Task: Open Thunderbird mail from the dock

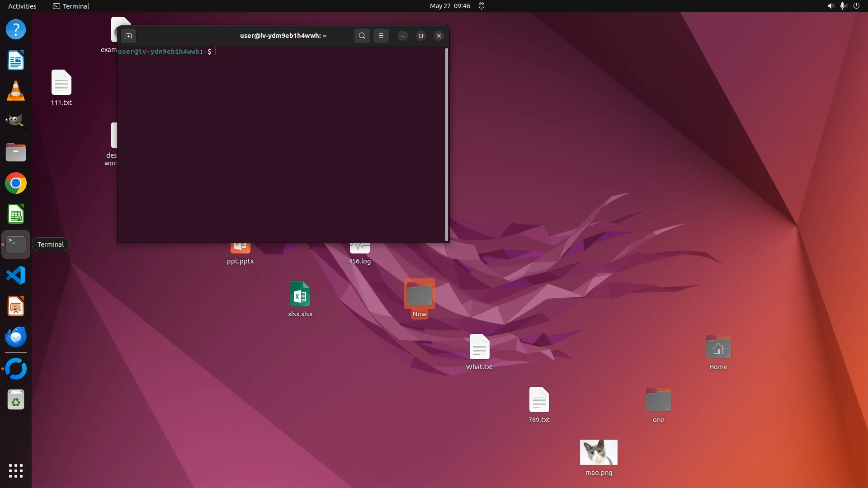Action: [x=16, y=337]
